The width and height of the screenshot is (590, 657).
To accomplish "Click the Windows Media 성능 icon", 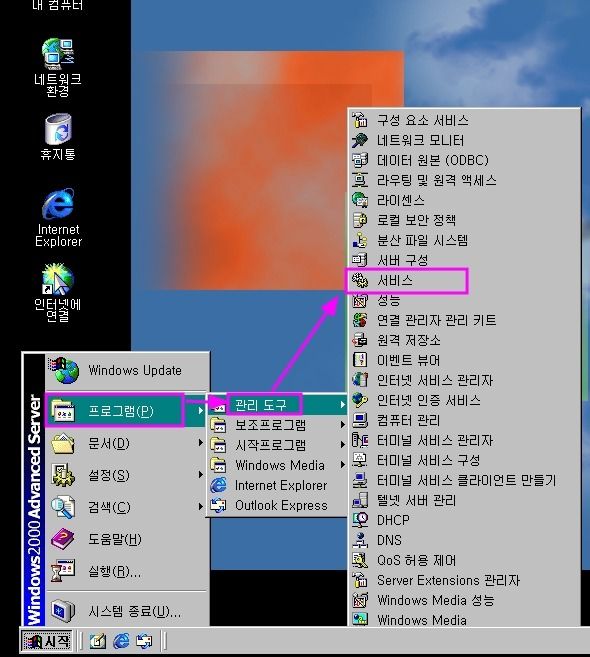I will click(x=360, y=600).
